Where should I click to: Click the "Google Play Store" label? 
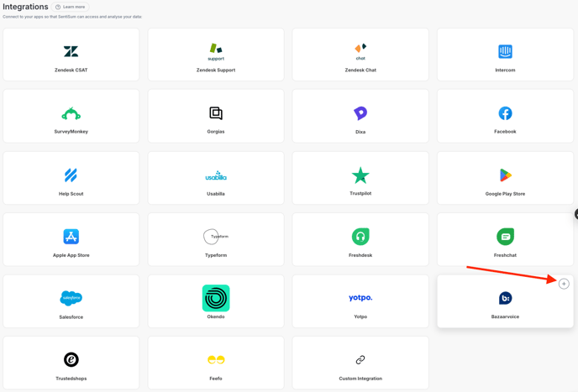coord(505,194)
